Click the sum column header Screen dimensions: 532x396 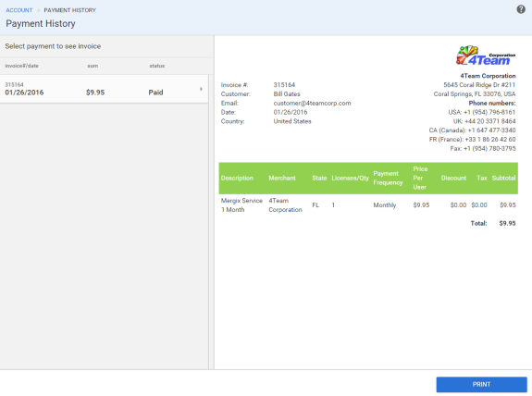click(93, 66)
